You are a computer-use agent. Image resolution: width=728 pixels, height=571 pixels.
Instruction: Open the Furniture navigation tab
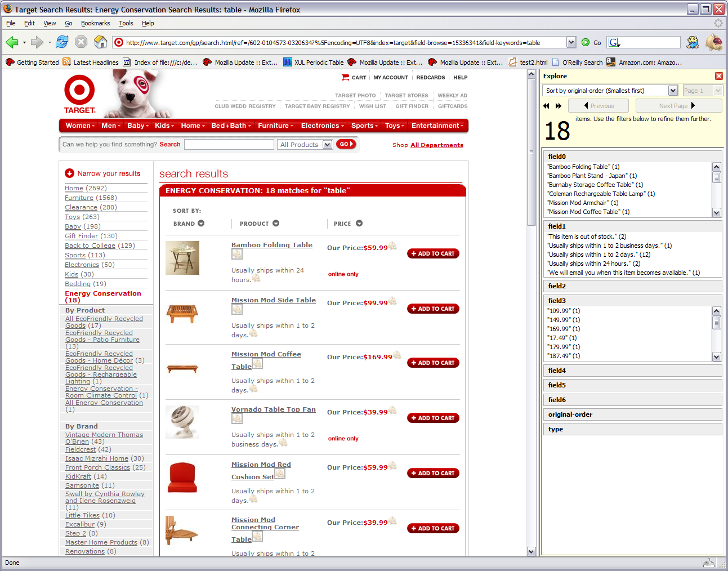[x=275, y=126]
